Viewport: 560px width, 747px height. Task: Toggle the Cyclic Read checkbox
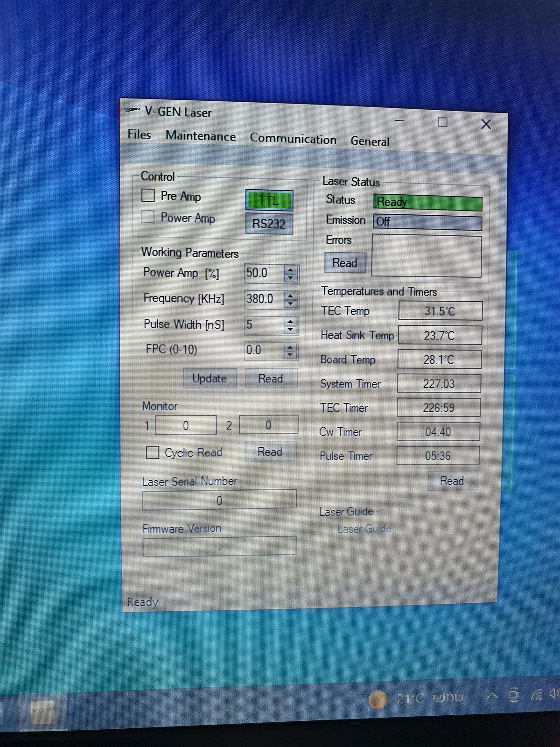tap(153, 452)
